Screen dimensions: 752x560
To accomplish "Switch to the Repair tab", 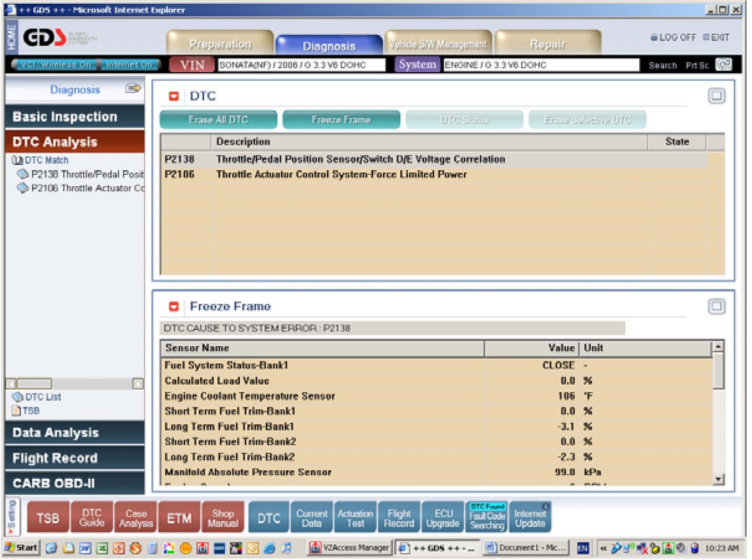I will (x=548, y=44).
